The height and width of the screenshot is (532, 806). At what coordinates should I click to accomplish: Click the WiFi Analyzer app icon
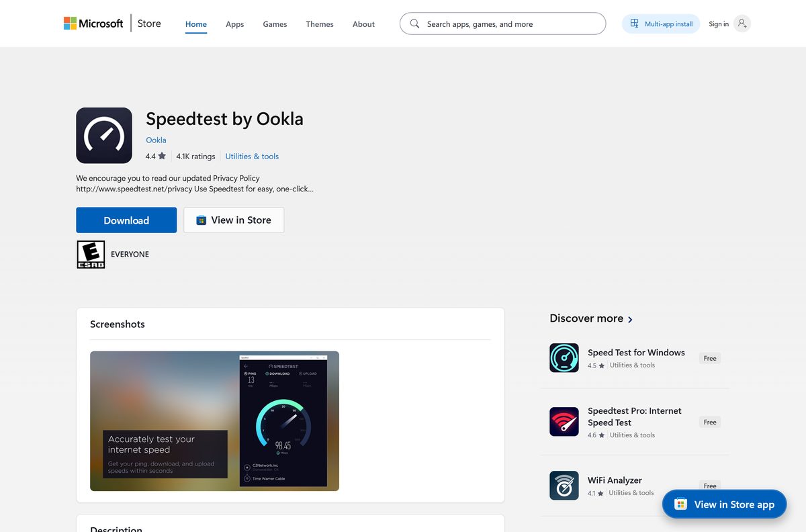click(x=564, y=486)
